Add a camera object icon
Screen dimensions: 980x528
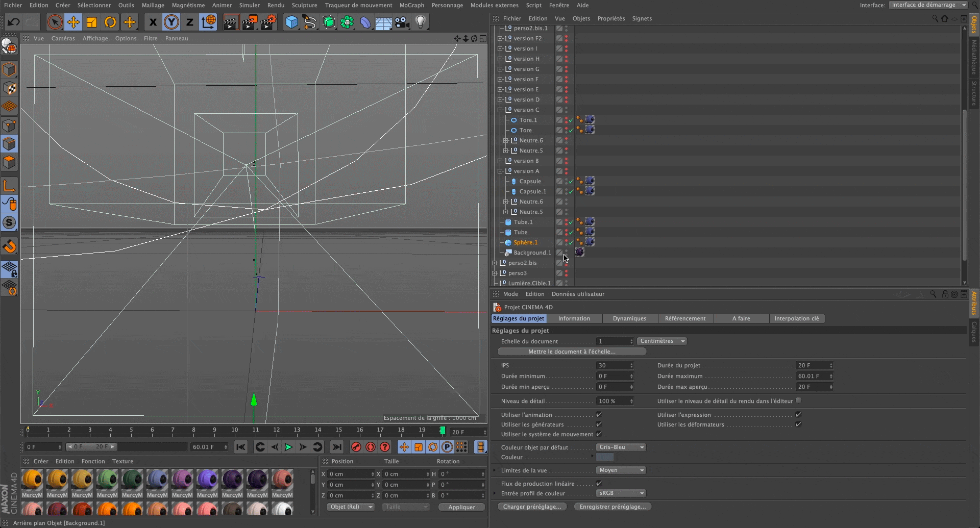(402, 22)
